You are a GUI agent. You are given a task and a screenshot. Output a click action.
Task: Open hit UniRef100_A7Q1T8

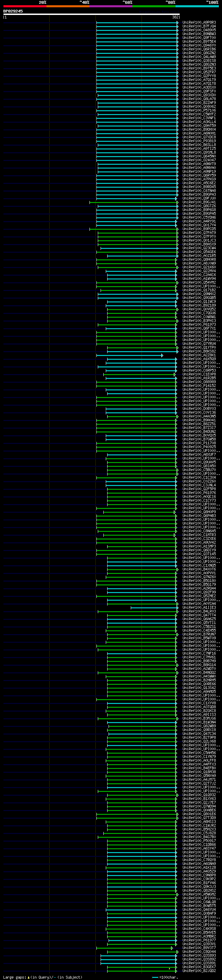point(199,84)
